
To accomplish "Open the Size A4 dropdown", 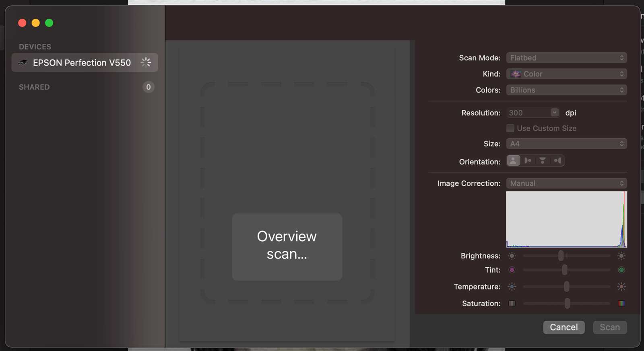I will (566, 144).
